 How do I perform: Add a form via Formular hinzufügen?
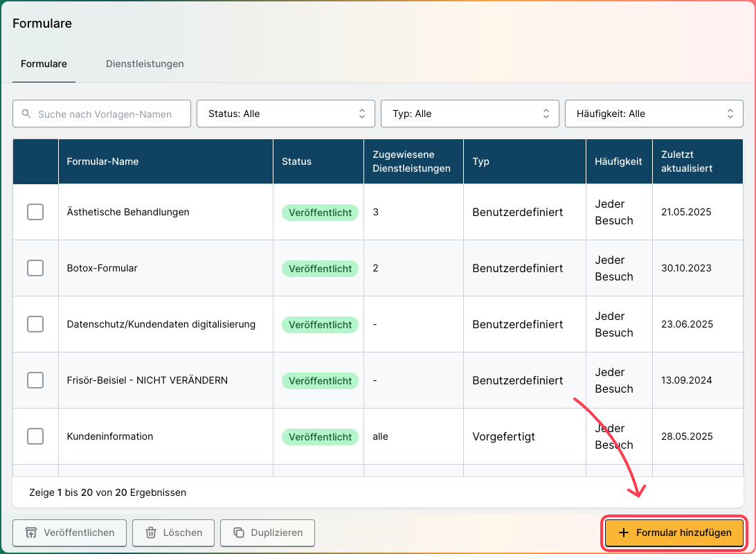674,533
